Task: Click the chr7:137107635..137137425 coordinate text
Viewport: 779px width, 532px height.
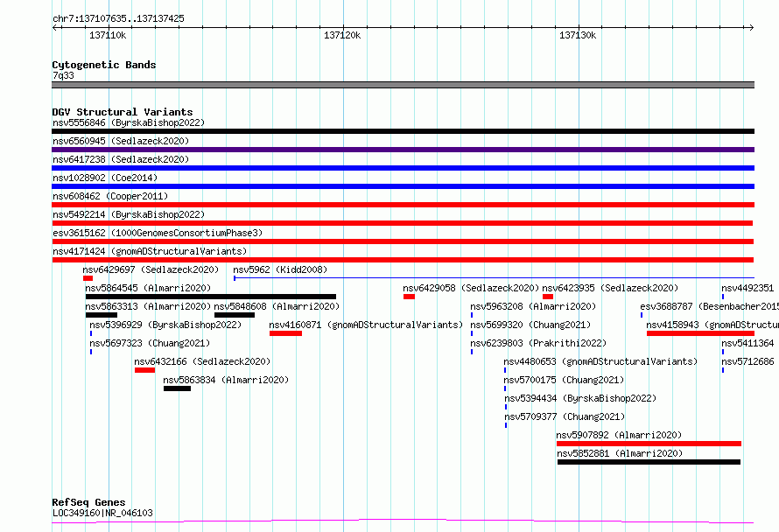Action: [x=118, y=18]
